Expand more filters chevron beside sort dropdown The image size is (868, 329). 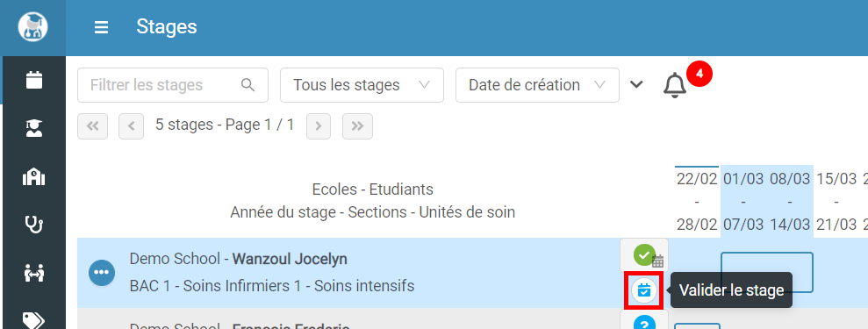[637, 84]
